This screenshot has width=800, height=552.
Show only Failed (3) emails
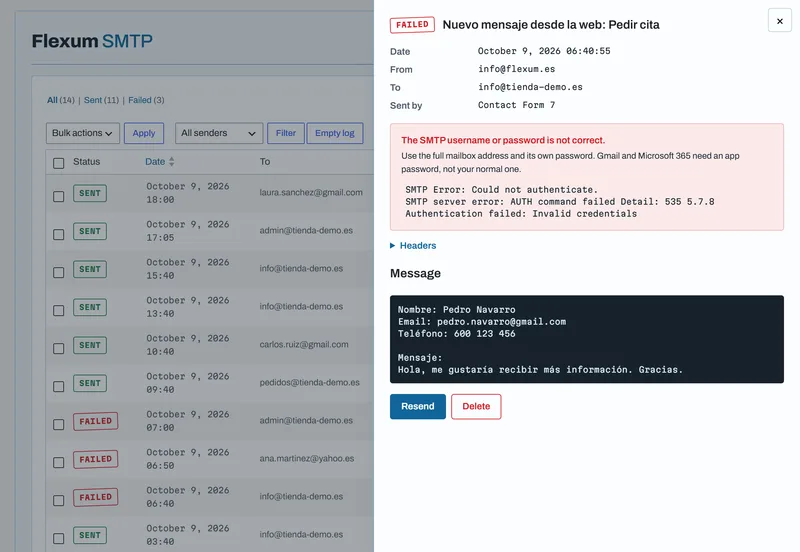(146, 100)
